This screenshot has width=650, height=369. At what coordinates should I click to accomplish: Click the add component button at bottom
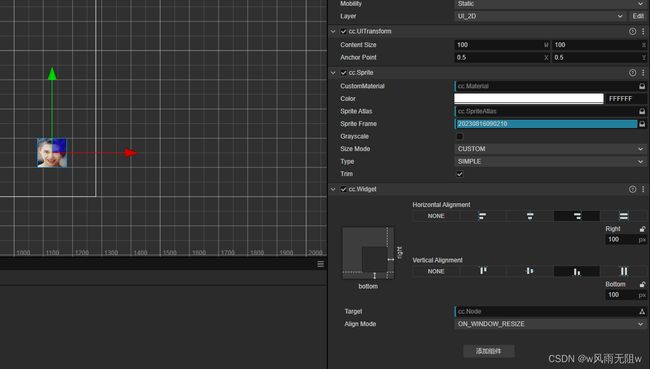click(x=489, y=351)
